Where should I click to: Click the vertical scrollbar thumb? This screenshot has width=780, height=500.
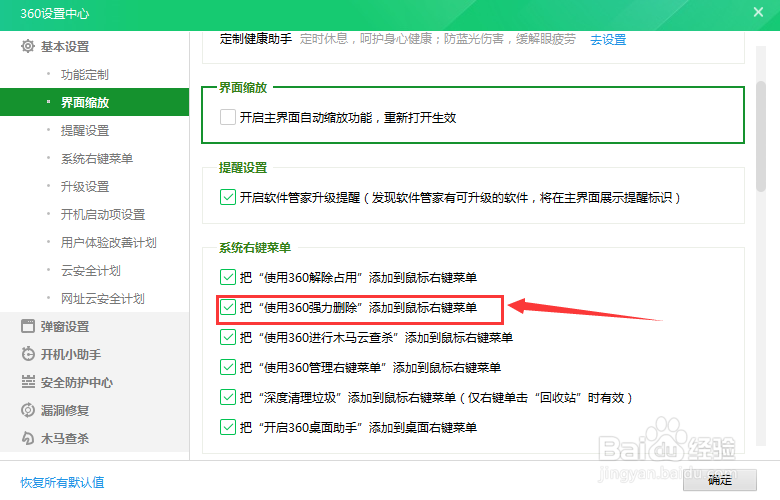[x=761, y=136]
